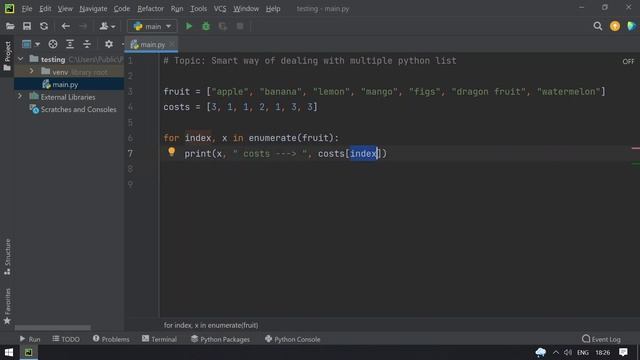Navigate back with the left arrow
This screenshot has height=360, width=640.
65,27
